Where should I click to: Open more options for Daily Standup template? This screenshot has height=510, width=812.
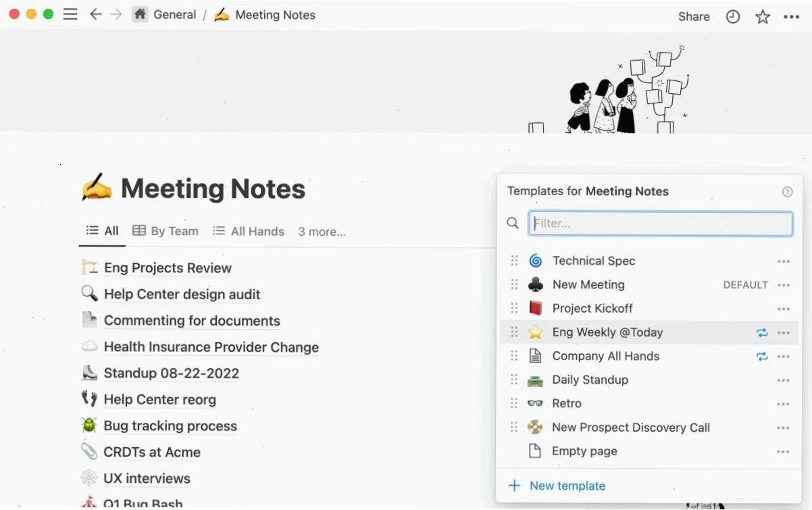point(784,380)
